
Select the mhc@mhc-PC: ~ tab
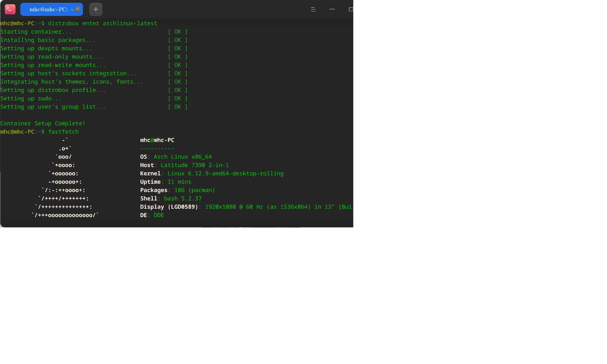[49, 9]
